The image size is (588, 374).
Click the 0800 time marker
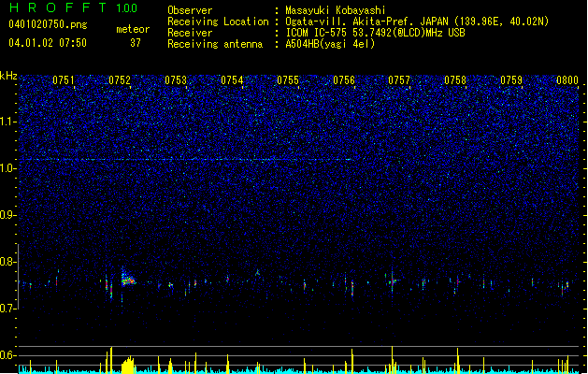[567, 80]
